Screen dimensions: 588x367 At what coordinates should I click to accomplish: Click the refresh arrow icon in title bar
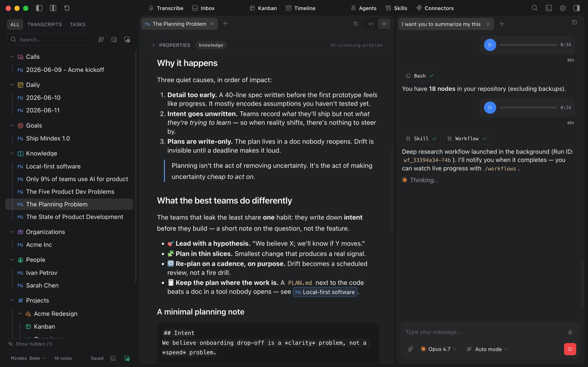(67, 8)
